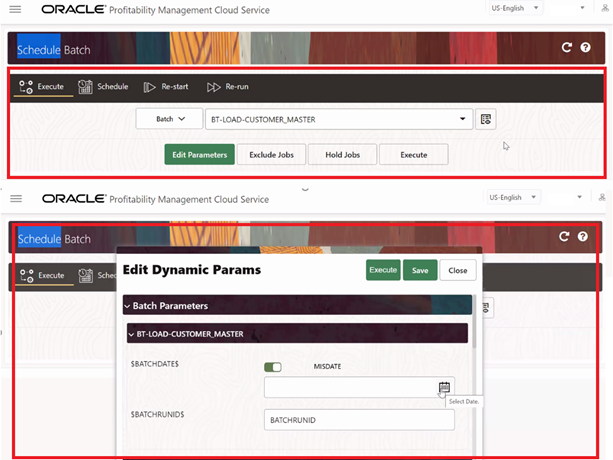The height and width of the screenshot is (460, 613).
Task: Open batch details icon beside batch name dropdown
Action: [x=486, y=119]
